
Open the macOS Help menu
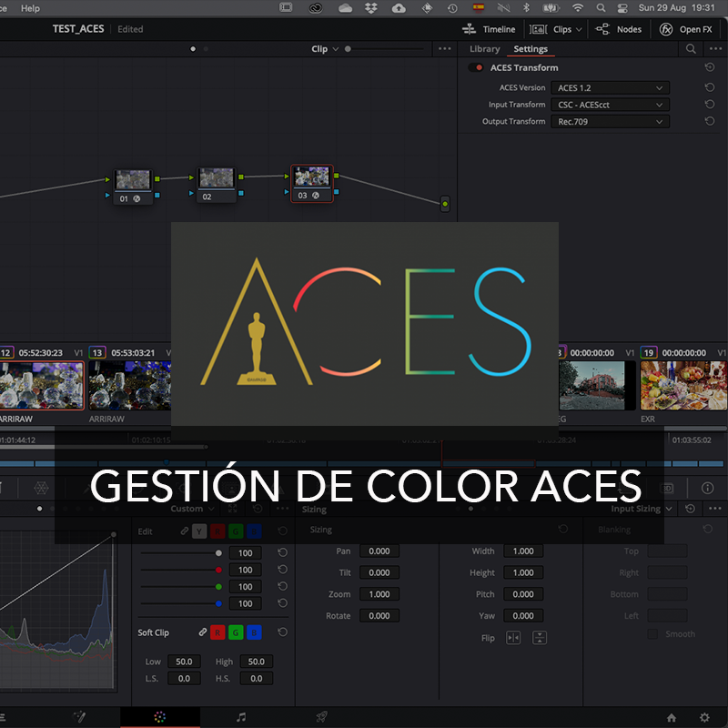(30, 8)
